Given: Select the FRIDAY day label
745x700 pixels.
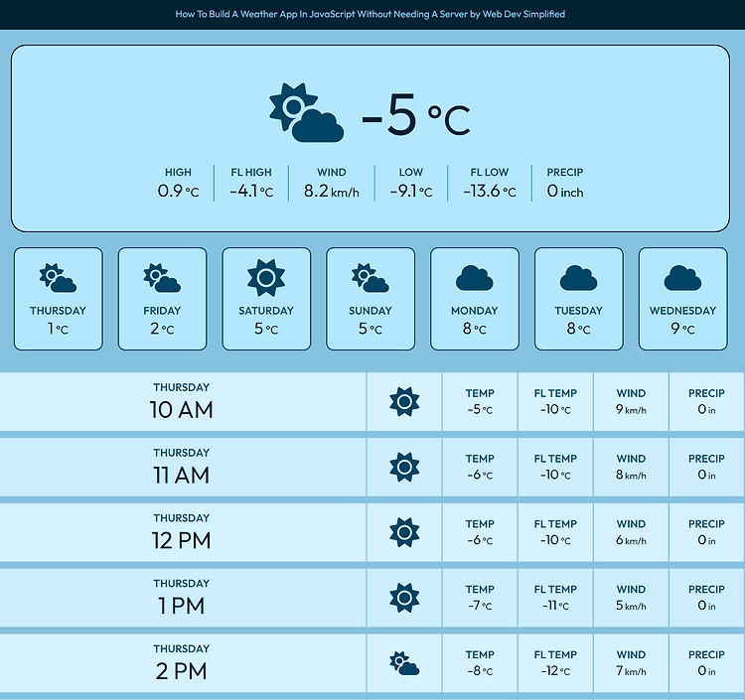Looking at the screenshot, I should 162,311.
